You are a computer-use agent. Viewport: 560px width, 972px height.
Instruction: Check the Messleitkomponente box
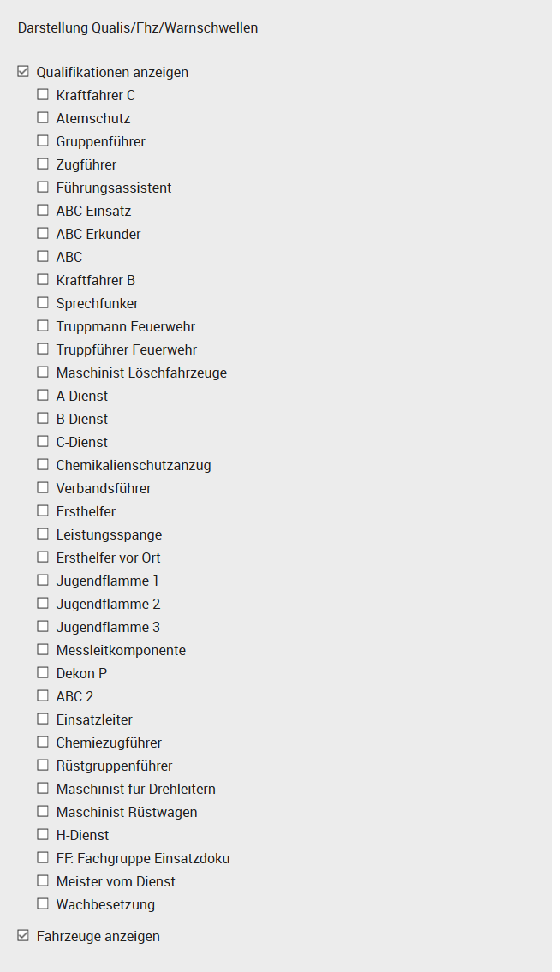coord(43,650)
